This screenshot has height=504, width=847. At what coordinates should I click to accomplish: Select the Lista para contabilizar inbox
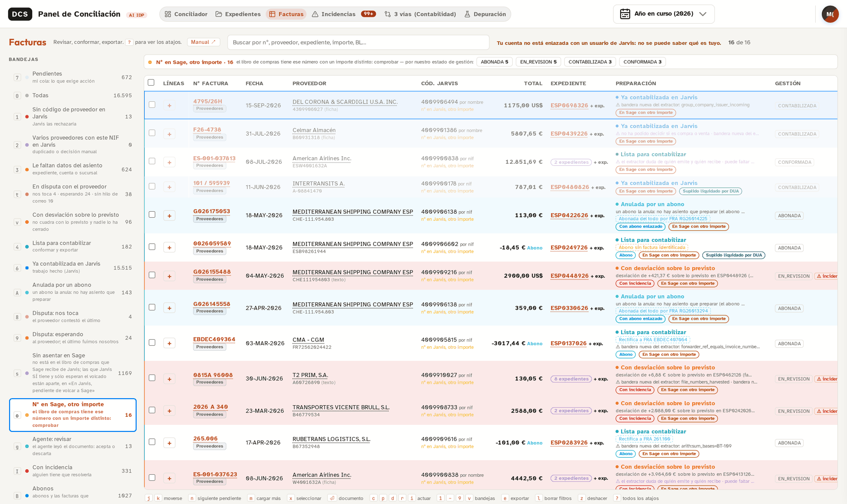click(73, 246)
